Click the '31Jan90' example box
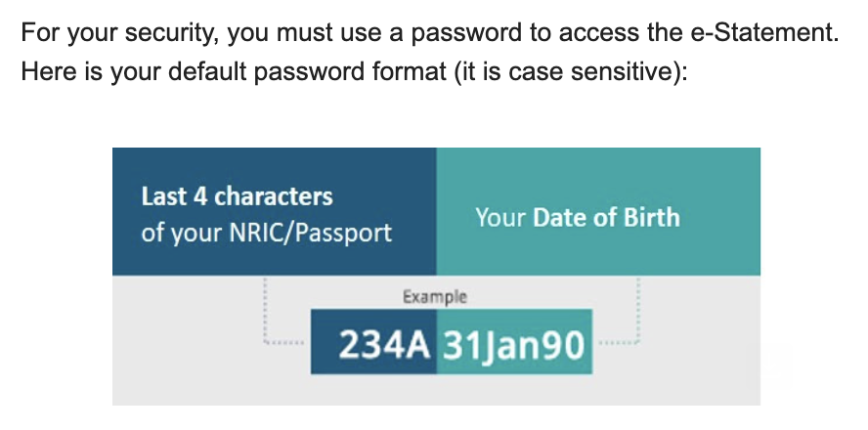 [x=514, y=342]
